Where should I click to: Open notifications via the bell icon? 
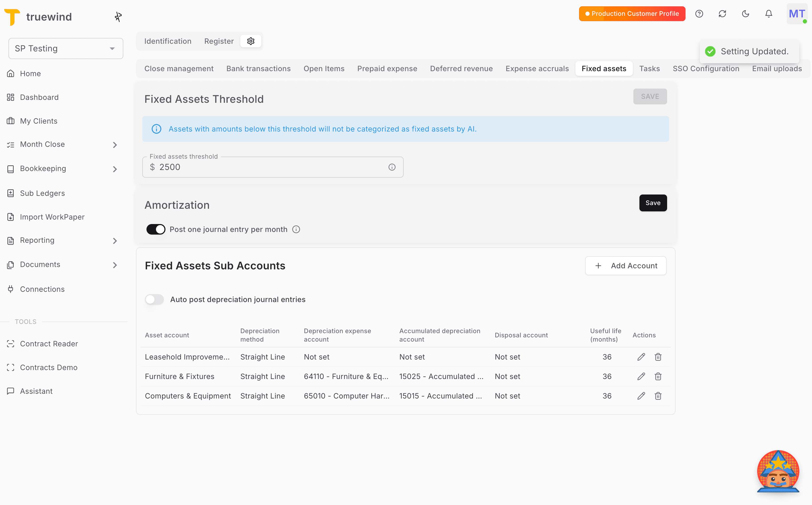[769, 14]
